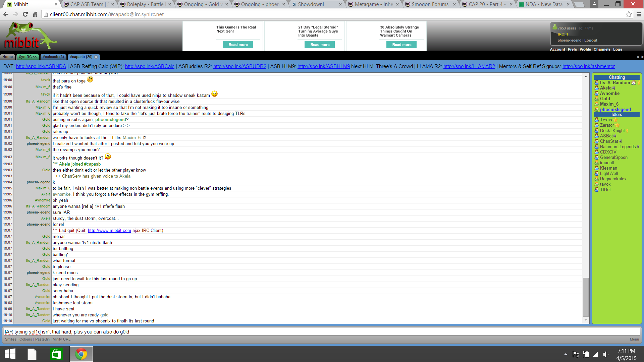
Task: Click the volume icon in the system tray
Action: [606, 354]
